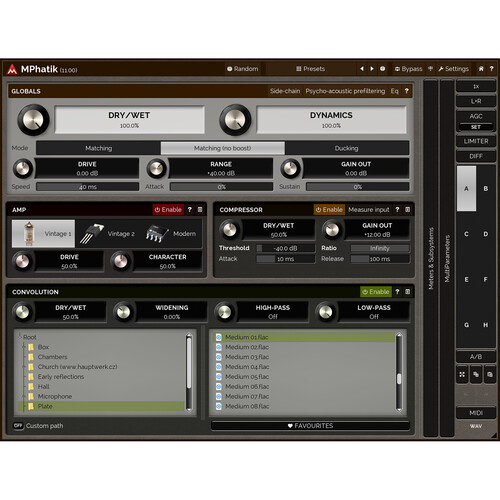Click the global Dry/Wet knob
Viewport: 500px width, 500px height.
click(x=33, y=120)
